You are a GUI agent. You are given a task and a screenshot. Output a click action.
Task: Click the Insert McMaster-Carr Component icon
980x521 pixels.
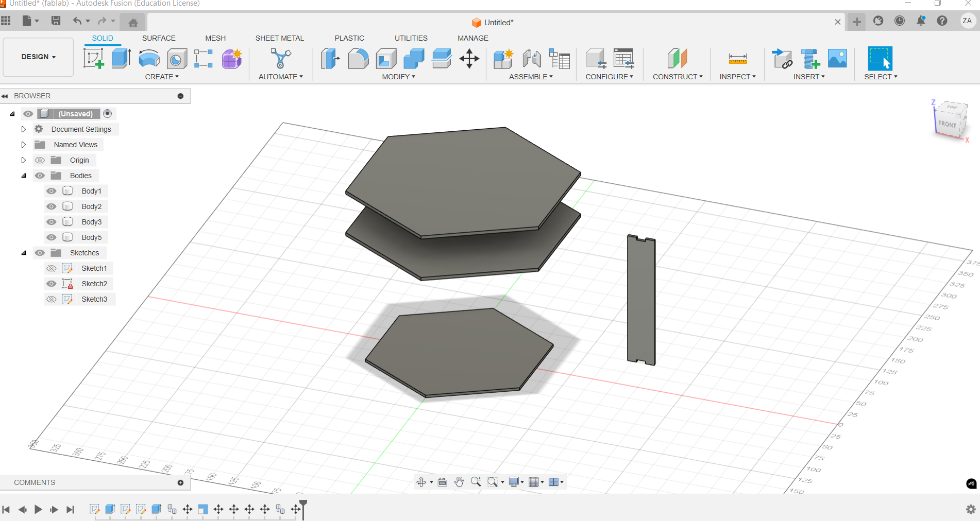pos(810,59)
